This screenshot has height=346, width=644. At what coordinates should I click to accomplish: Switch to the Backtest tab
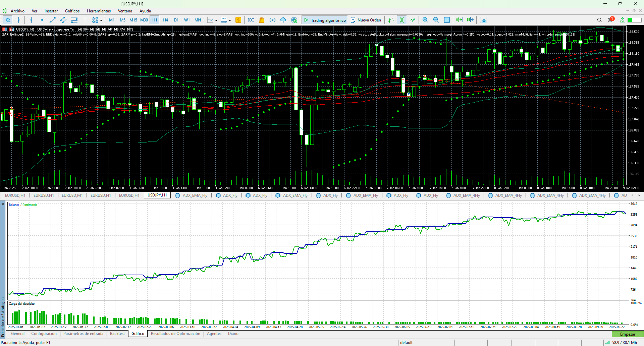(117, 334)
